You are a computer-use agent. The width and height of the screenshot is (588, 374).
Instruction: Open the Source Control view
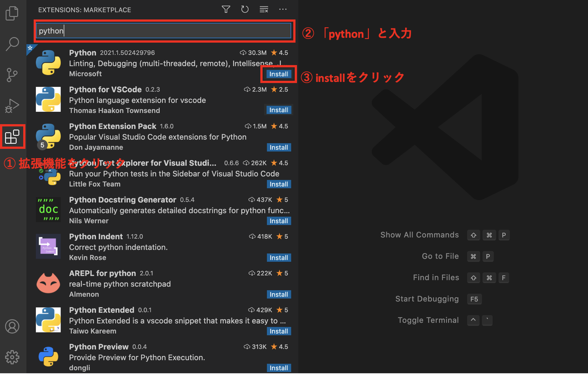point(12,75)
